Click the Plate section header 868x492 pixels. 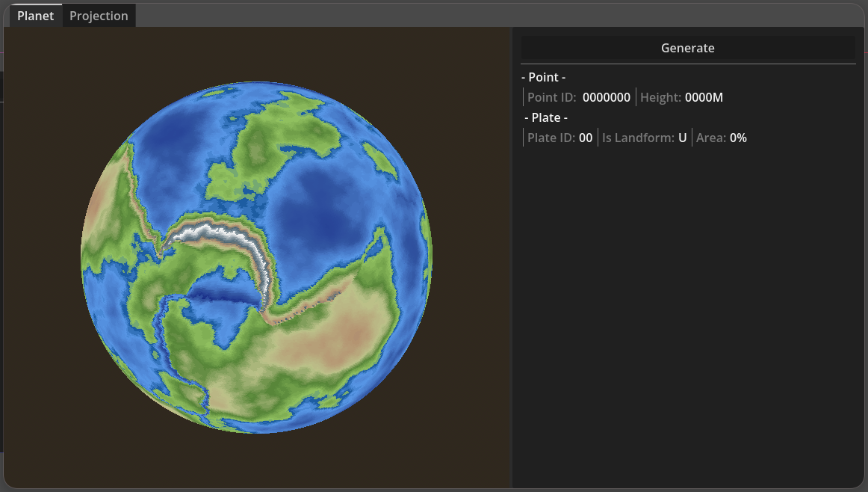tap(547, 117)
